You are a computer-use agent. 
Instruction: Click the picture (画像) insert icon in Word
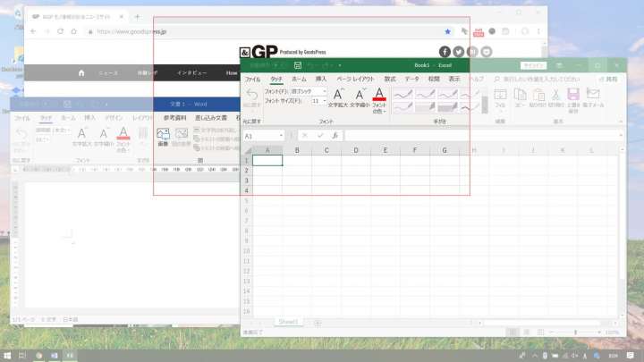(163, 137)
